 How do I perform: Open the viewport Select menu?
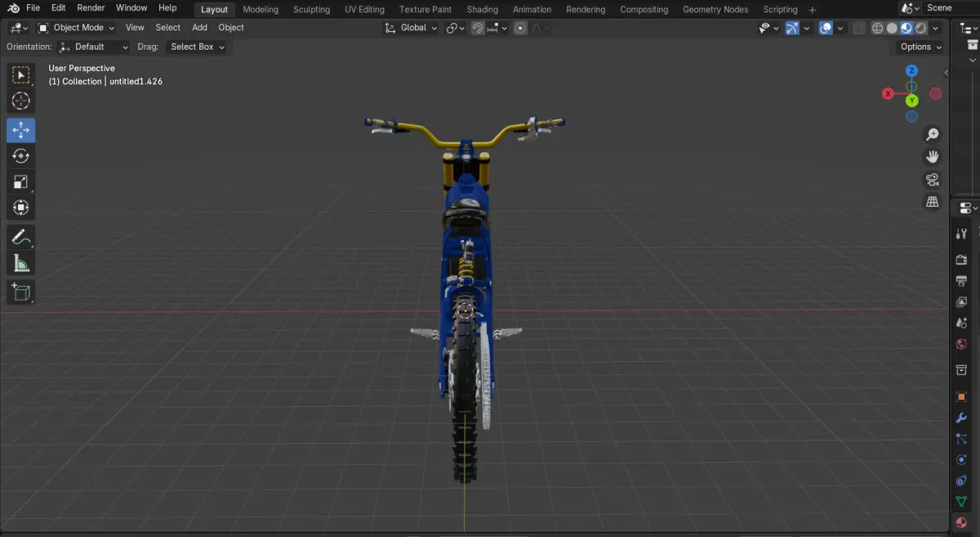click(x=168, y=28)
